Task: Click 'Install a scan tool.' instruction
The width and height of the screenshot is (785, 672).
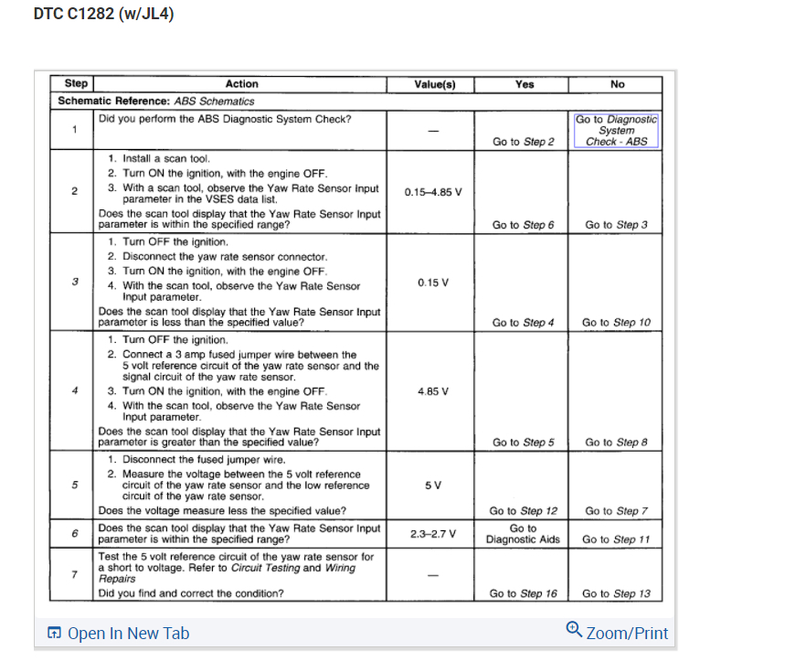Action: coord(166,159)
